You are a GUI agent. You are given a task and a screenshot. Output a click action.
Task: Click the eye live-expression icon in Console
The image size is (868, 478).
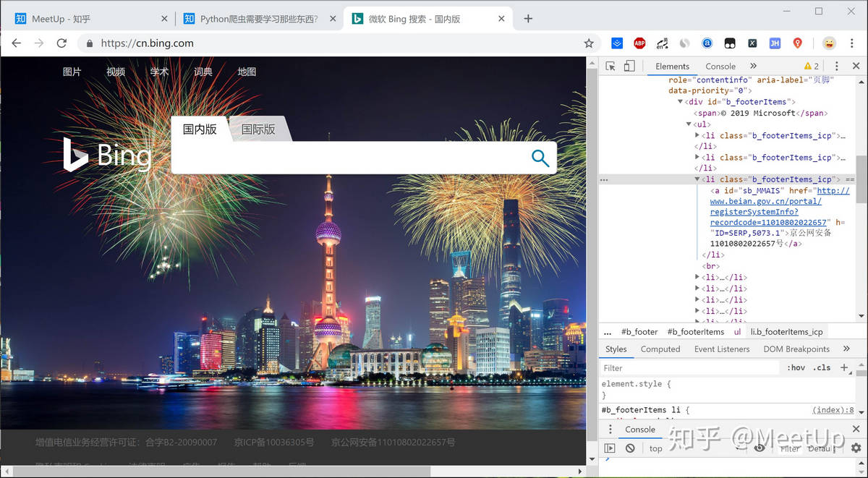[759, 448]
